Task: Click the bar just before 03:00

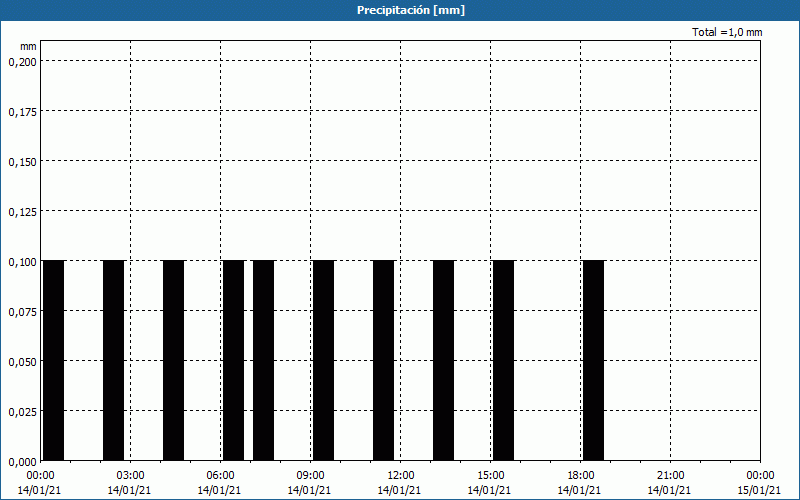Action: (x=113, y=361)
